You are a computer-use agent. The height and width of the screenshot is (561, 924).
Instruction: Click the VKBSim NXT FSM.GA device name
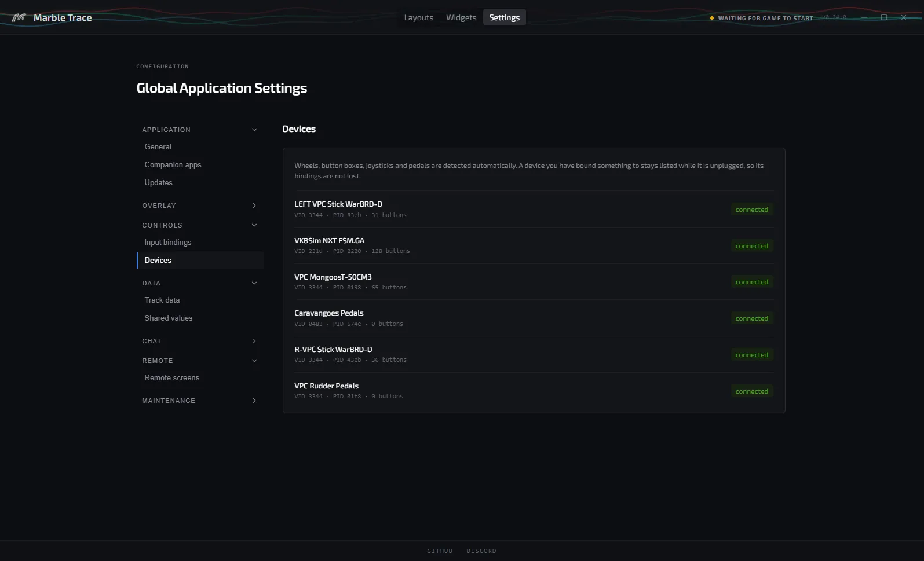pos(330,241)
